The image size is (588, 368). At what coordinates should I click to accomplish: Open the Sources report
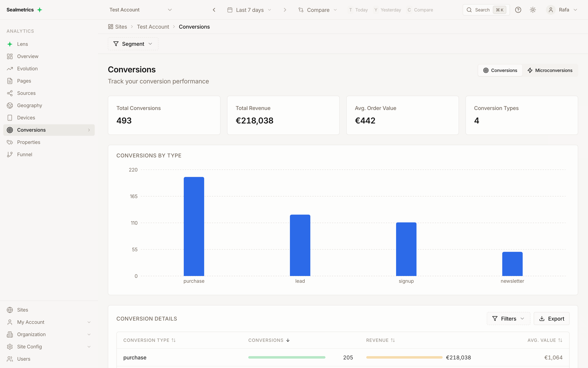[x=49, y=93]
